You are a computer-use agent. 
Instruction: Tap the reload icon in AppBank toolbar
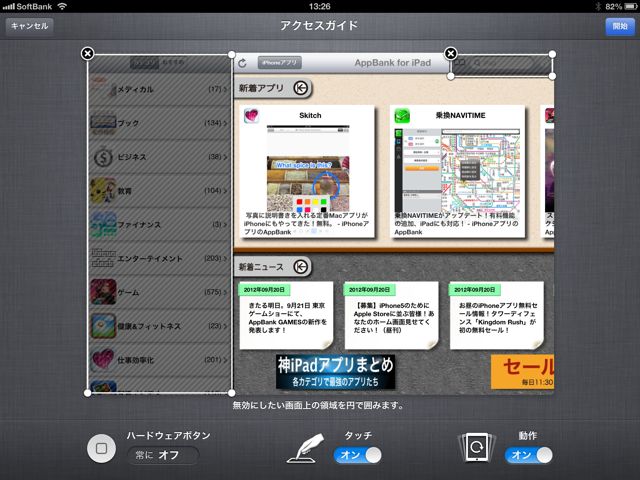coord(242,63)
